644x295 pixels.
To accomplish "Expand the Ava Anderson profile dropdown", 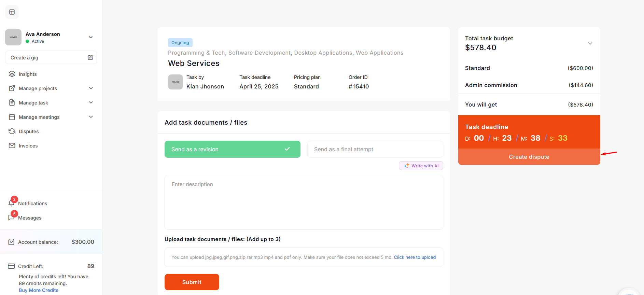I will click(x=90, y=37).
